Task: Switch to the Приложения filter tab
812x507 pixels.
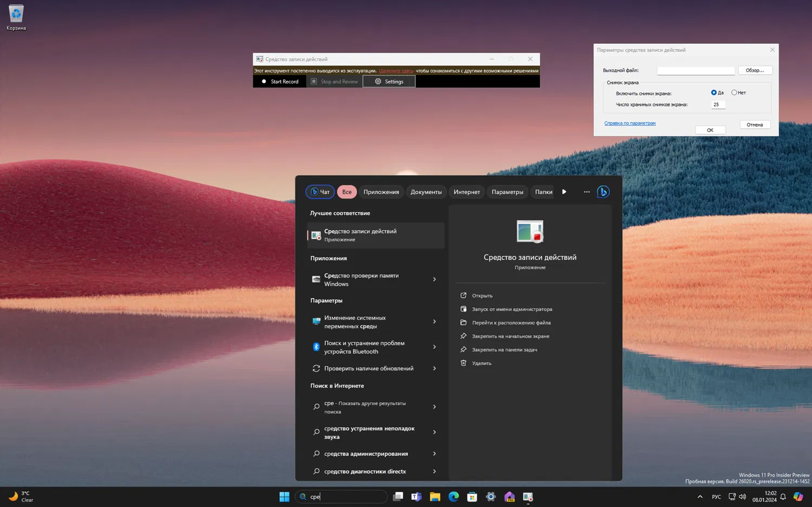Action: tap(381, 192)
